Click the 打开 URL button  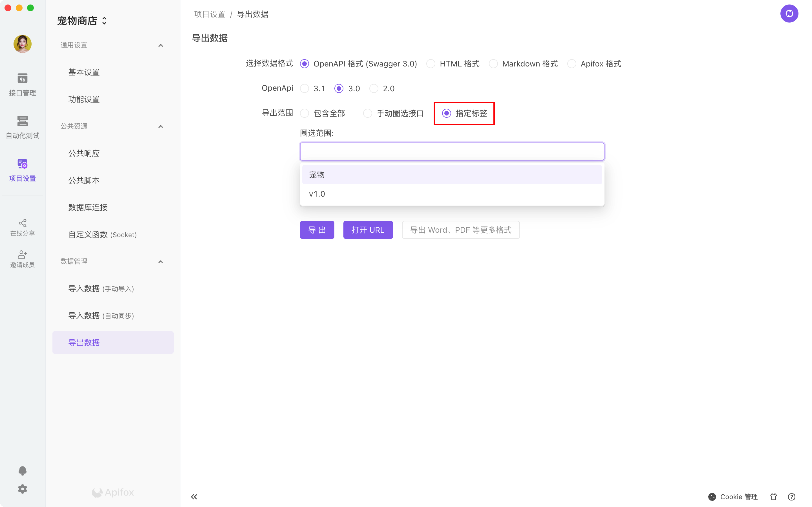[x=368, y=230]
